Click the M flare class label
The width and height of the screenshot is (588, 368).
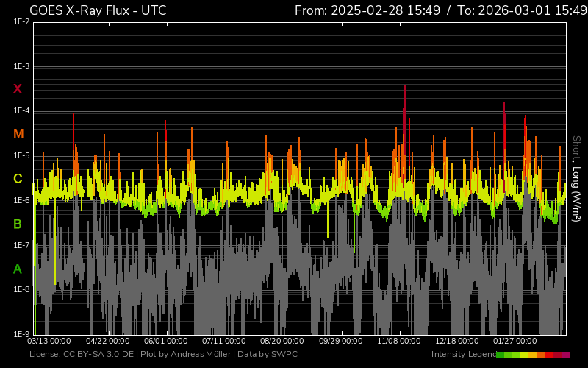pyautogui.click(x=18, y=134)
